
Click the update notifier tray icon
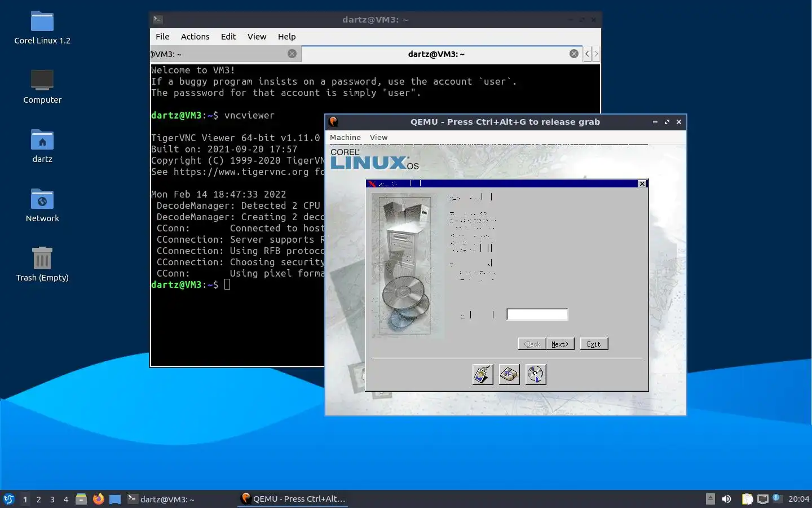(x=776, y=498)
